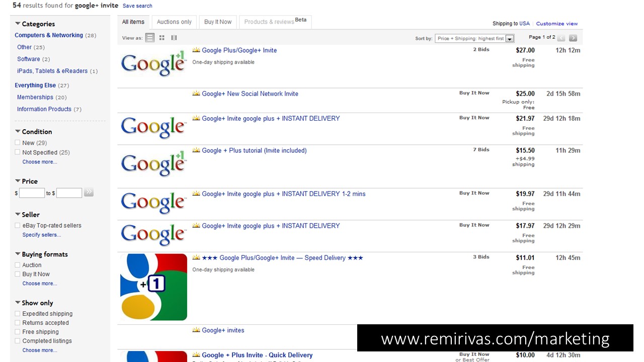Click sunrise icon beside Quick Delivery listing
This screenshot has height=362, width=644.
196,355
